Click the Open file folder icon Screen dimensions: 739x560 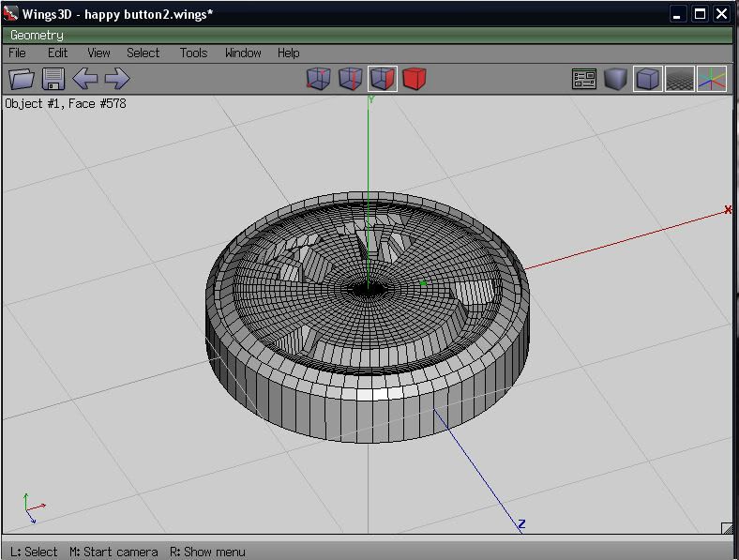[x=22, y=79]
